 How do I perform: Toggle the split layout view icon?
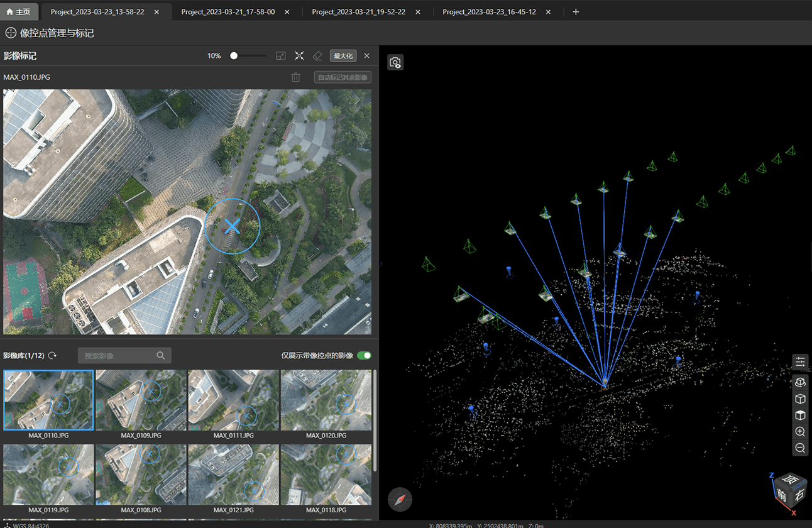coord(281,56)
